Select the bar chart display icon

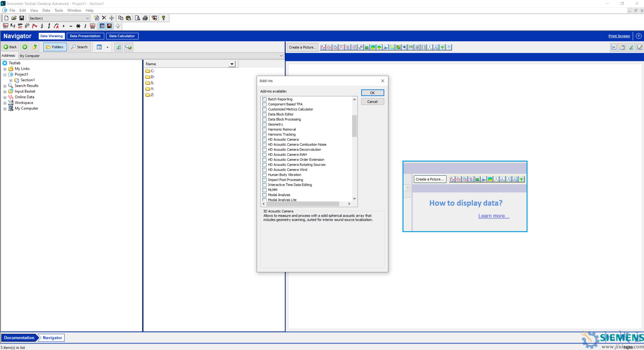point(367,47)
